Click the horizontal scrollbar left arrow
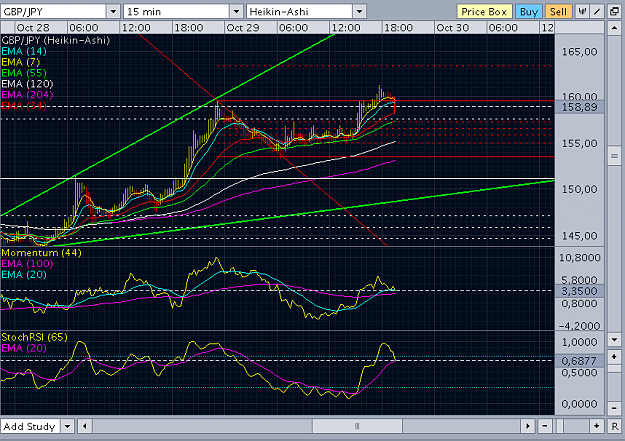625x441 pixels. 85,426
